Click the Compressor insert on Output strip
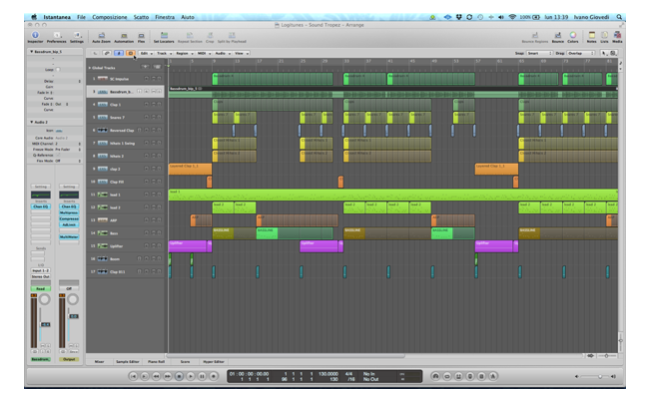This screenshot has width=657, height=403. click(69, 219)
